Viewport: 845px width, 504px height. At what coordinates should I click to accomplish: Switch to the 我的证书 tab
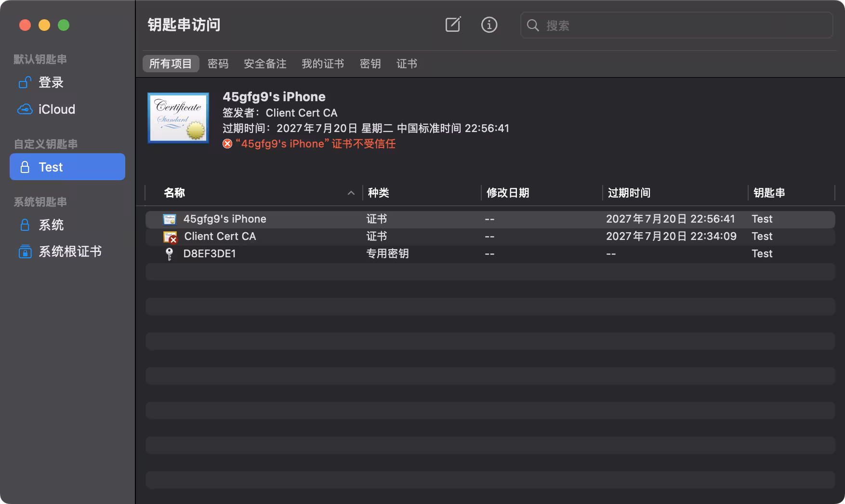(x=322, y=64)
